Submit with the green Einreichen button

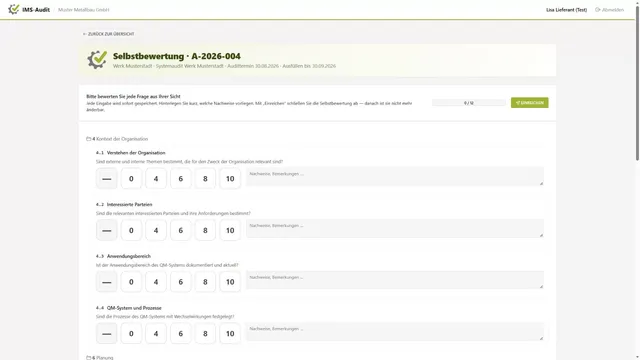tap(529, 103)
